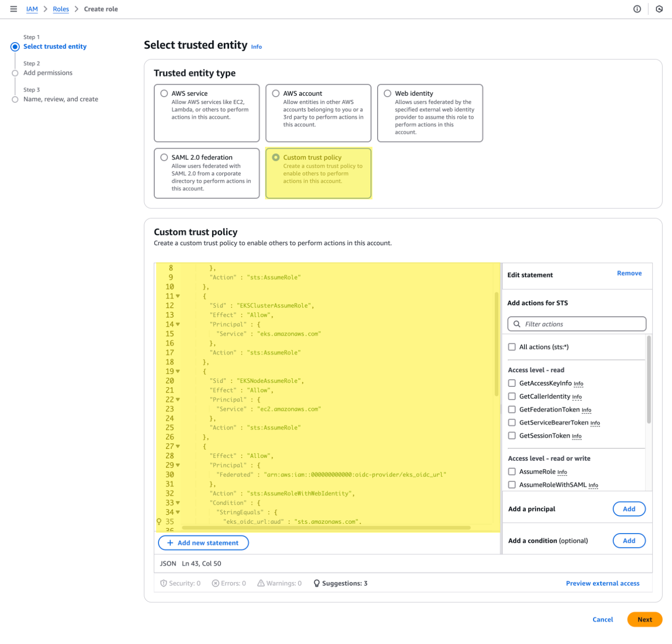
Task: Click the Errors circle-x status icon
Action: tap(215, 583)
